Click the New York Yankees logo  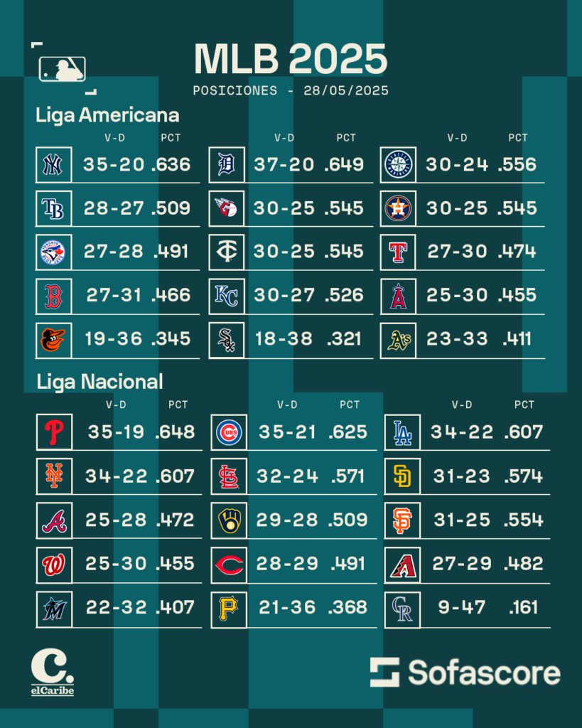tap(53, 165)
